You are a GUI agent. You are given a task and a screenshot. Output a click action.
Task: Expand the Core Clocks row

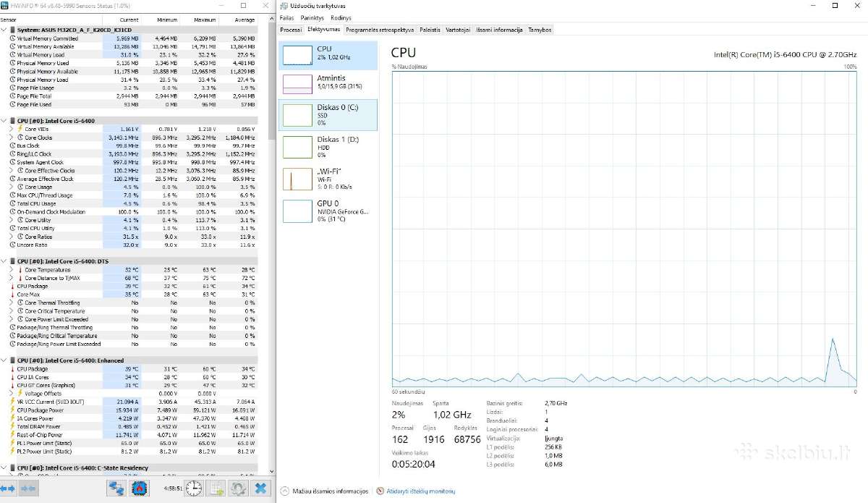pyautogui.click(x=12, y=138)
